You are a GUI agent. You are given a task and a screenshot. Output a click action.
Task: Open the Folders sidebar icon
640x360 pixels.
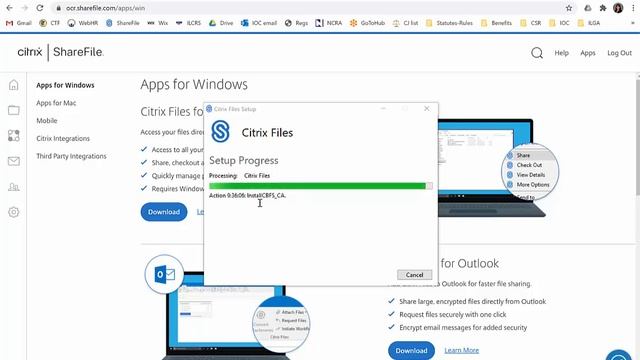click(13, 110)
